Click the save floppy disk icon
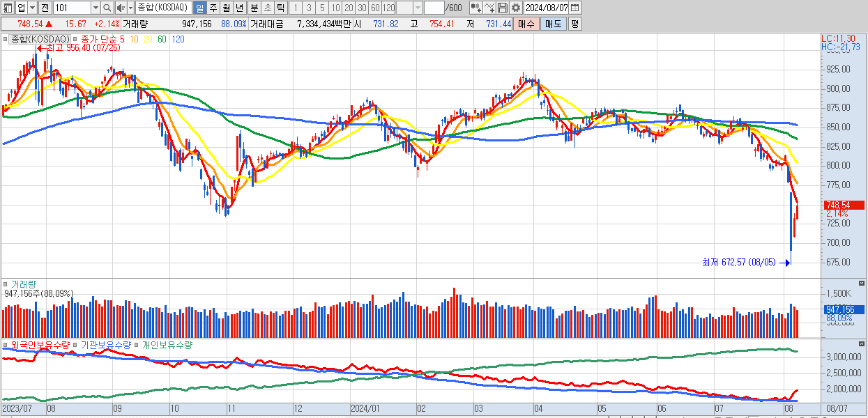 coord(503,8)
